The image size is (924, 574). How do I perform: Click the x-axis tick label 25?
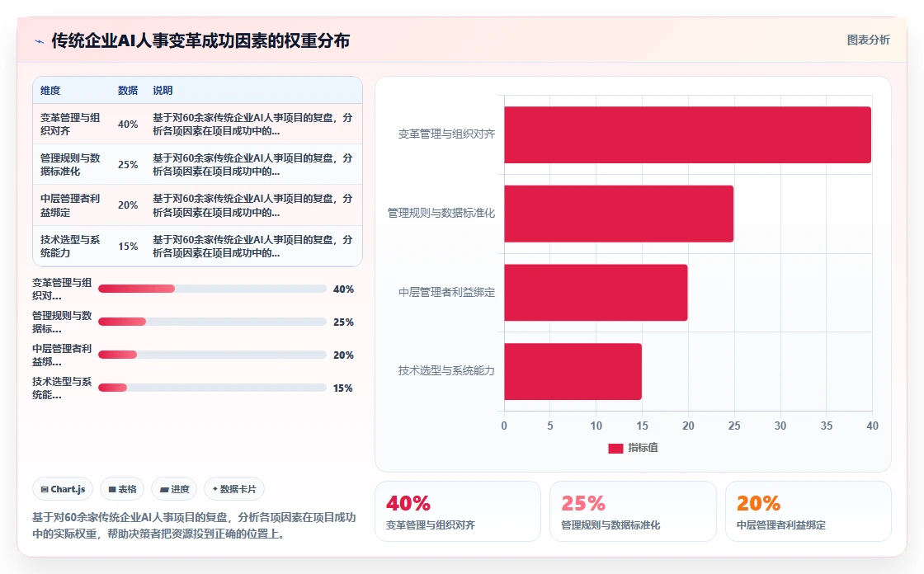(x=734, y=426)
